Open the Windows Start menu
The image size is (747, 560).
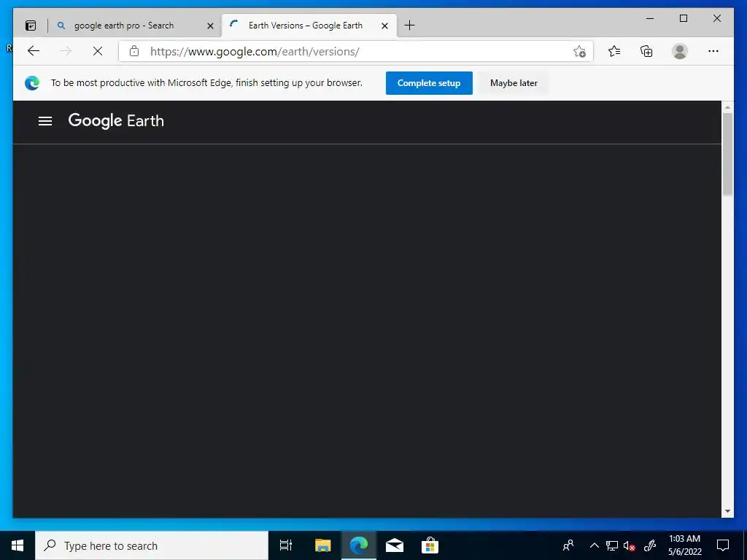(18, 545)
